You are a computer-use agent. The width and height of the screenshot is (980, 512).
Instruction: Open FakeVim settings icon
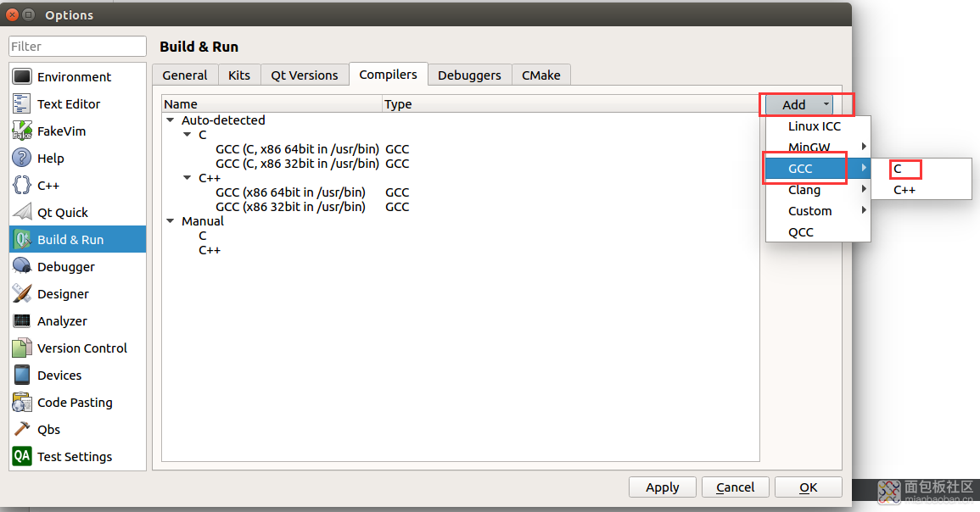[22, 131]
